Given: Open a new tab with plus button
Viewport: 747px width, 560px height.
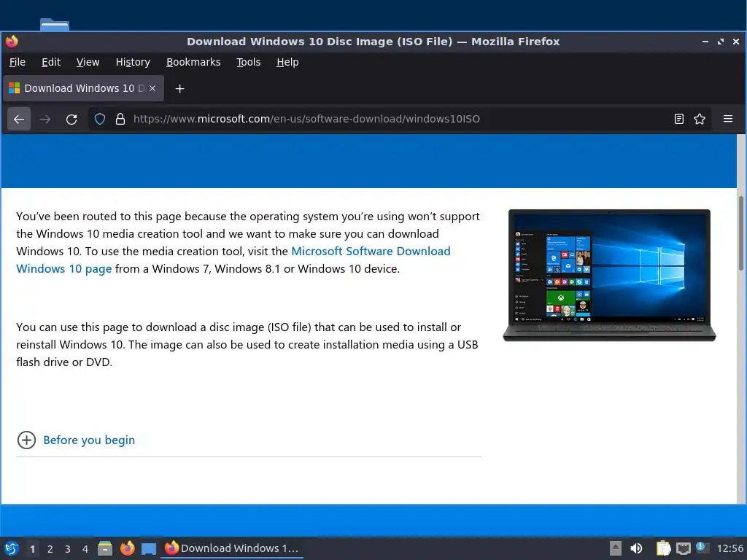Looking at the screenshot, I should (x=179, y=88).
